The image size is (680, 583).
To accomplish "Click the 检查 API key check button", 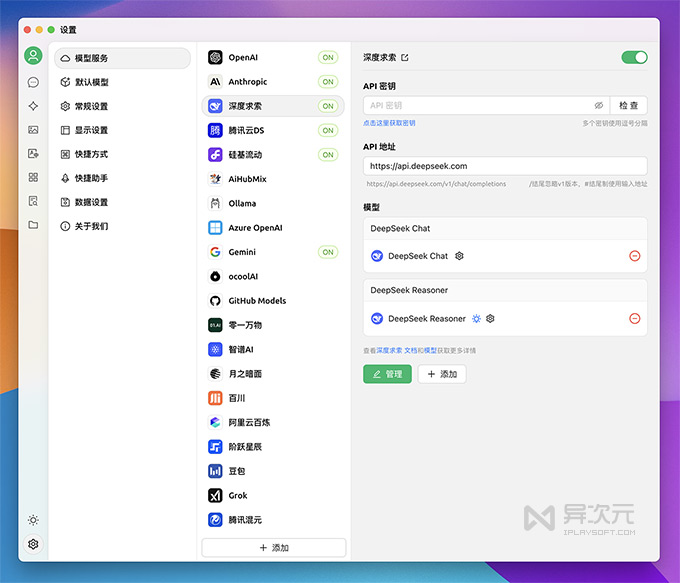I will pyautogui.click(x=628, y=105).
